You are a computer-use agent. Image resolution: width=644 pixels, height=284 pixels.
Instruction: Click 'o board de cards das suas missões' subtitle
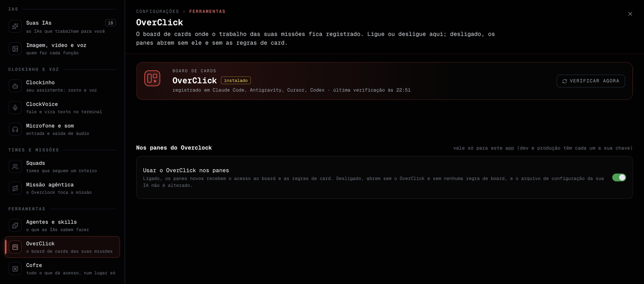point(69,251)
